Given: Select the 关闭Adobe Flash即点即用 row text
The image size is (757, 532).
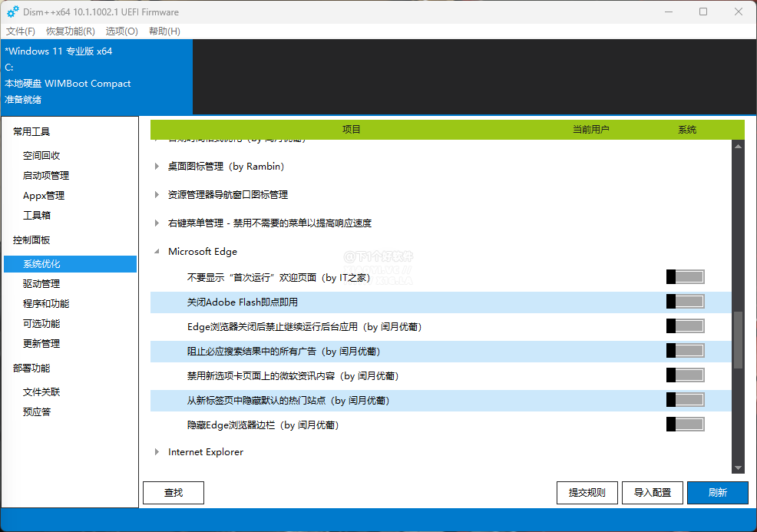Looking at the screenshot, I should pos(243,302).
